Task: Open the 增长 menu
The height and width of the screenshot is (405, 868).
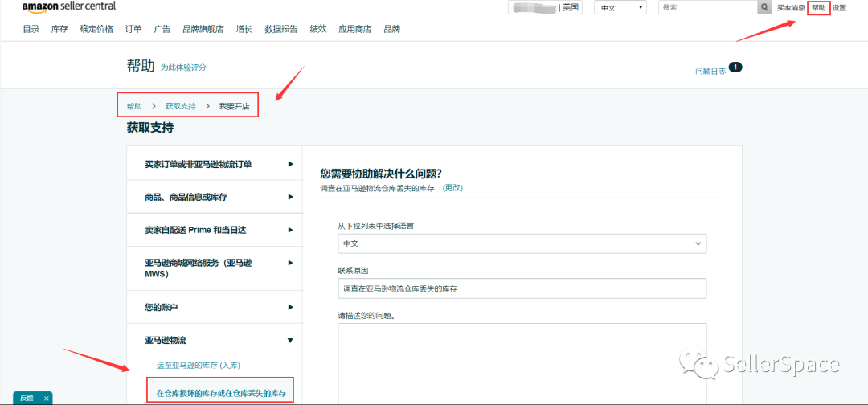Action: pyautogui.click(x=244, y=29)
